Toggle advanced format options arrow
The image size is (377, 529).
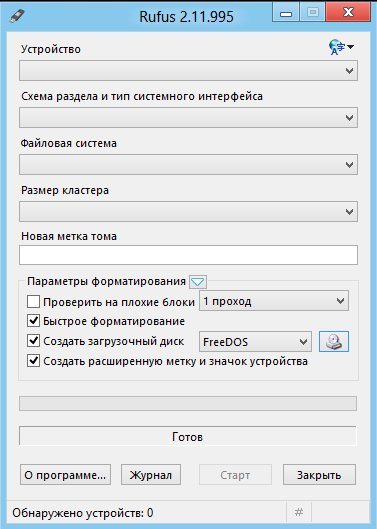198,282
